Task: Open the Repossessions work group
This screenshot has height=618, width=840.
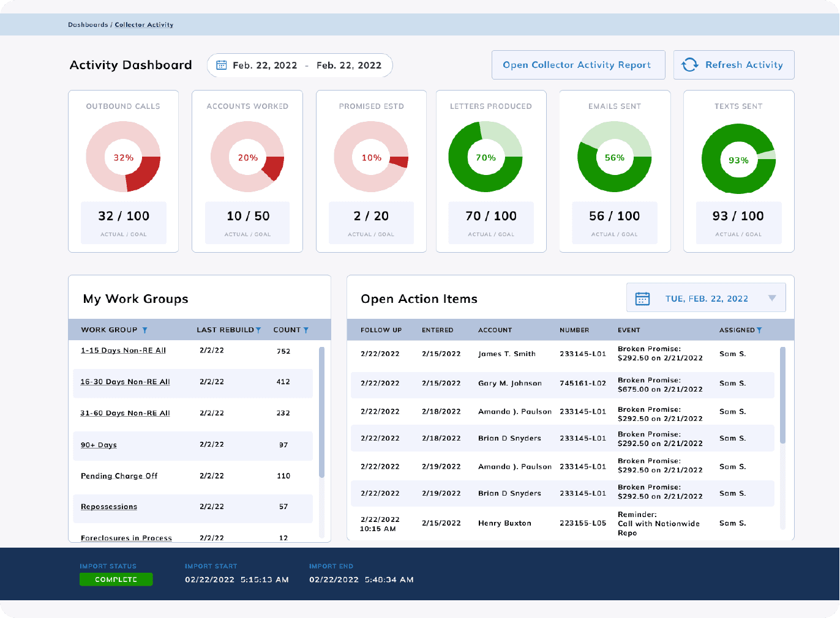Action: (x=108, y=507)
